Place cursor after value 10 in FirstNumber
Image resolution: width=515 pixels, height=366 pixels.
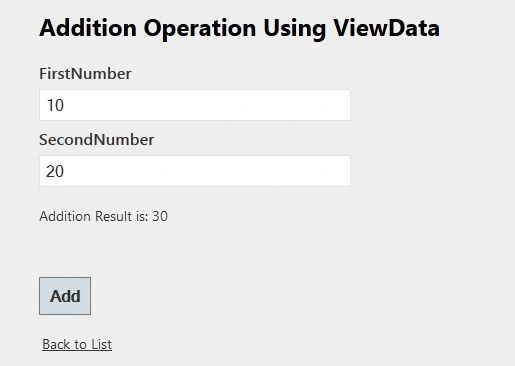pyautogui.click(x=65, y=105)
